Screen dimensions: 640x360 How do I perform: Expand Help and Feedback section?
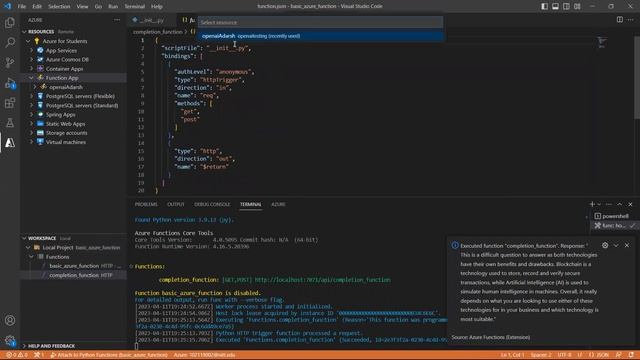tap(24, 346)
